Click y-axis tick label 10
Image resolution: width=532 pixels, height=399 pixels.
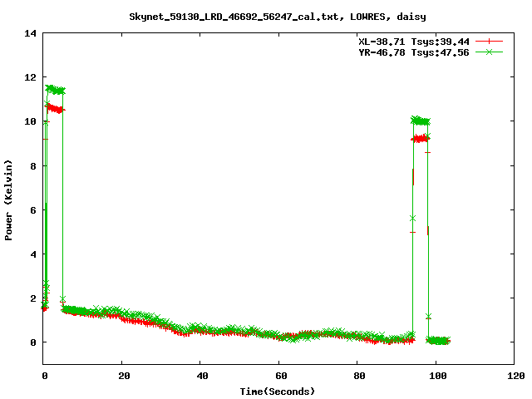click(30, 121)
